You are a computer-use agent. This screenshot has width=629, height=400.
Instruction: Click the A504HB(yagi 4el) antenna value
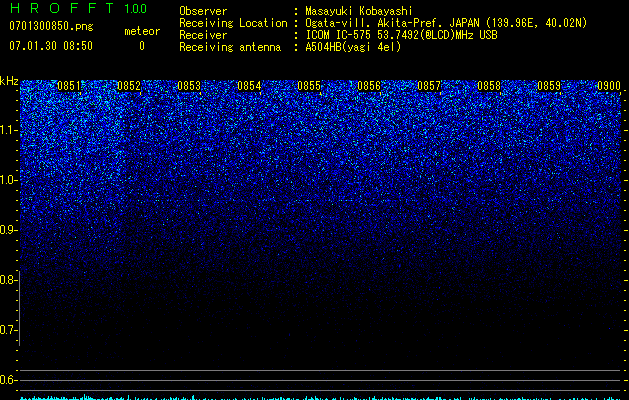[353, 47]
